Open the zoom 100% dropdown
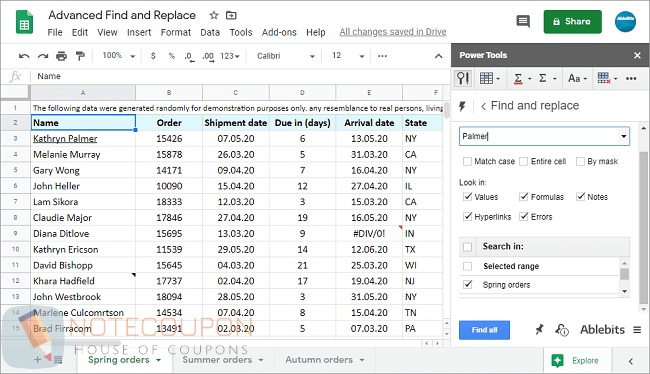Screen dimensions: 650x374 click(119, 56)
